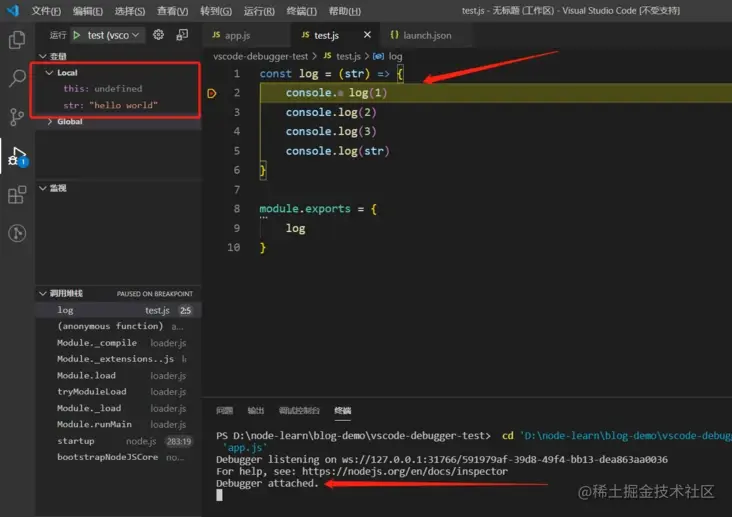Click code console.log(str) on line 5
Image resolution: width=732 pixels, height=517 pixels.
tap(337, 151)
